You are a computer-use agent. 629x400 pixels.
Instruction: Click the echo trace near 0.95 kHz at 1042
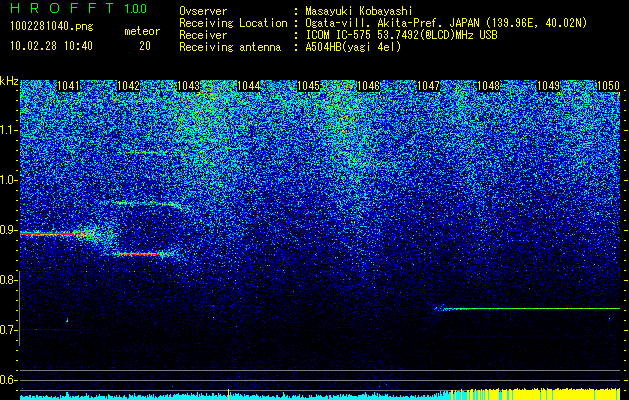click(x=146, y=204)
